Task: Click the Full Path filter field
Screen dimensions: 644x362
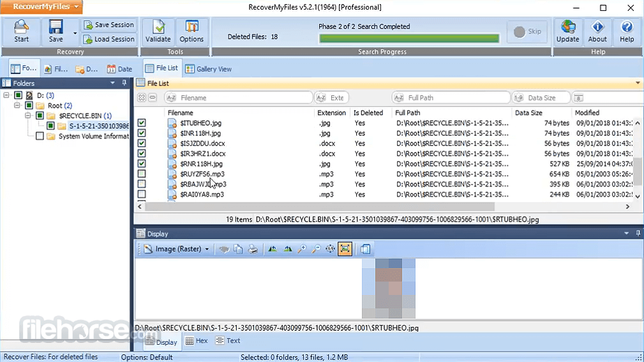Action: tap(451, 98)
